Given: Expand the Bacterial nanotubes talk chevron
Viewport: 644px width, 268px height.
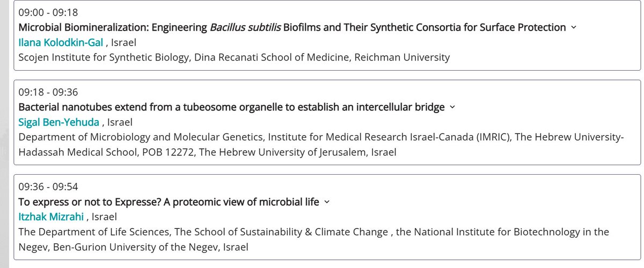Looking at the screenshot, I should coord(452,107).
